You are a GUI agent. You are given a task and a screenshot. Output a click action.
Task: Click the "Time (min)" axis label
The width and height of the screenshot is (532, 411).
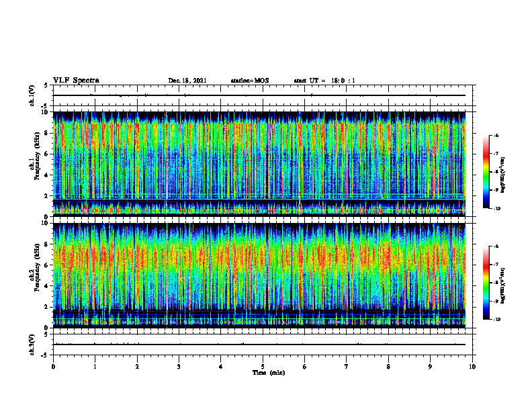coord(269,373)
